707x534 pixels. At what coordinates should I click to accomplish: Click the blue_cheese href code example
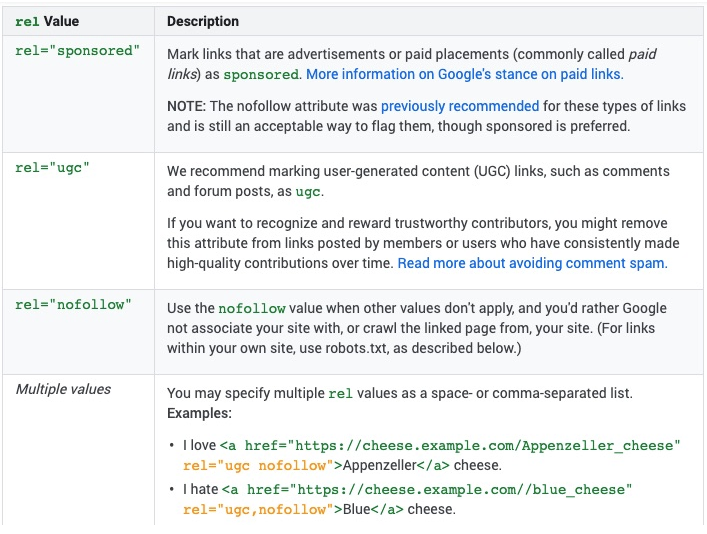(427, 489)
